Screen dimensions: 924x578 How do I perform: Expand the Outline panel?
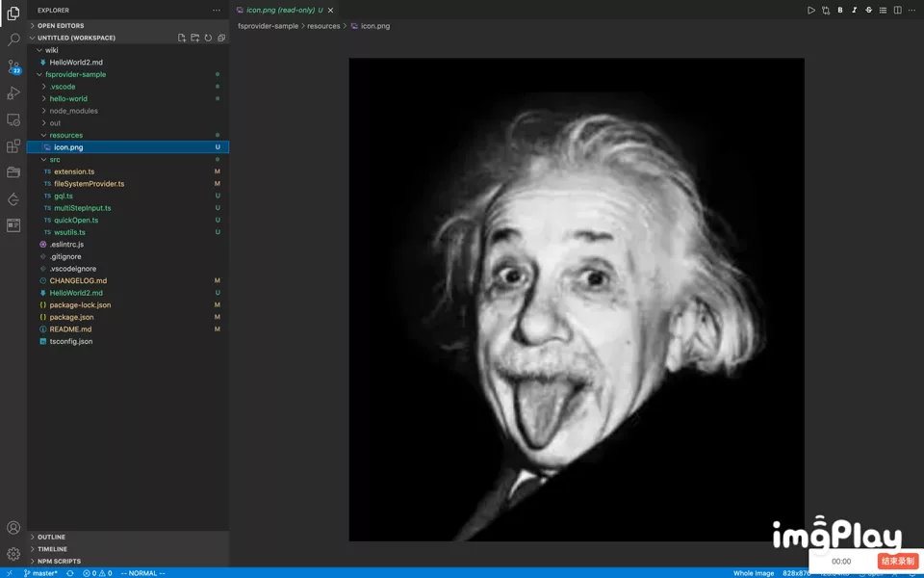tap(128, 537)
